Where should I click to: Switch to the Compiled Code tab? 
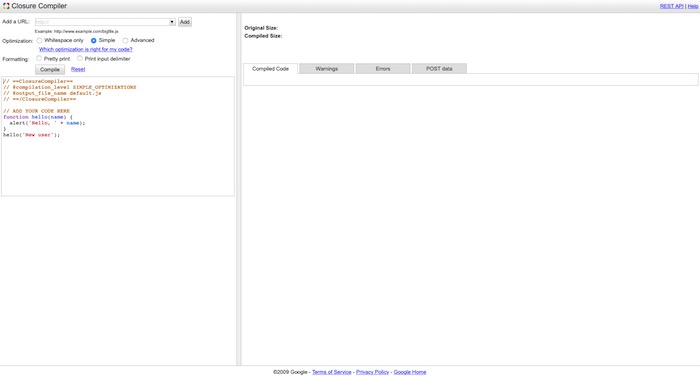point(271,69)
